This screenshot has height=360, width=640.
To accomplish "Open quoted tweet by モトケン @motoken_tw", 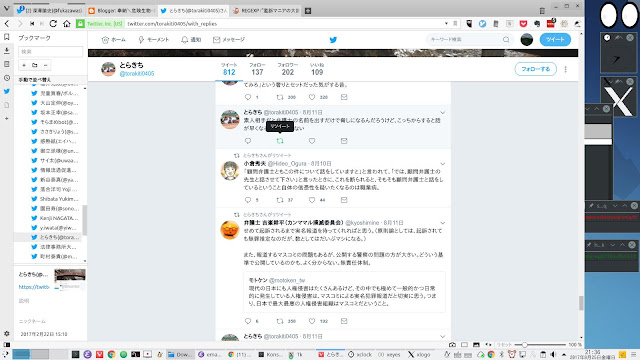I will [344, 292].
